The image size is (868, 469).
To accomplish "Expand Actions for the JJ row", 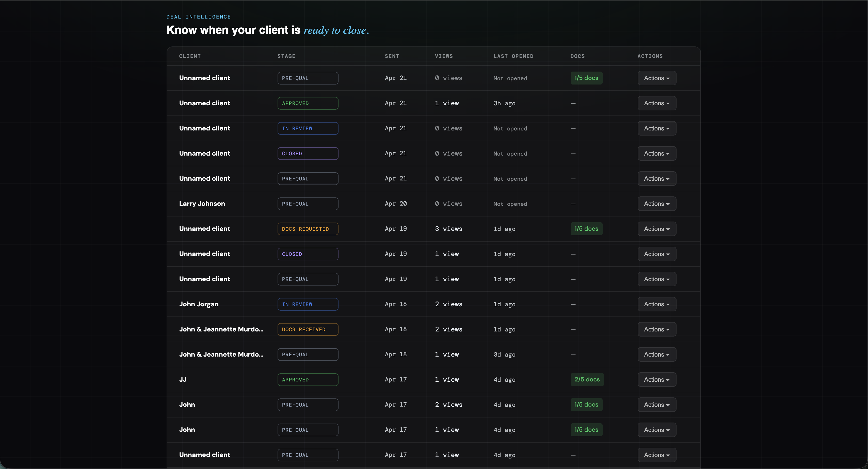I will (656, 379).
